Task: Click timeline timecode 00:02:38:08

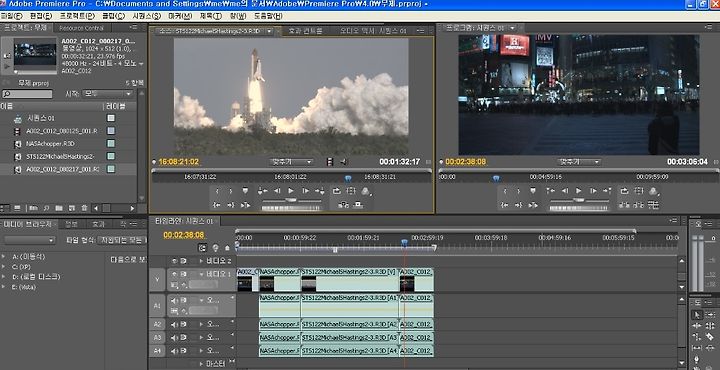Action: (184, 235)
